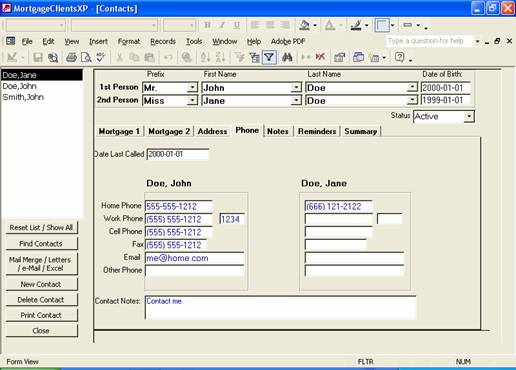The height and width of the screenshot is (370, 516).
Task: Click the Delete Contact button
Action: point(41,300)
